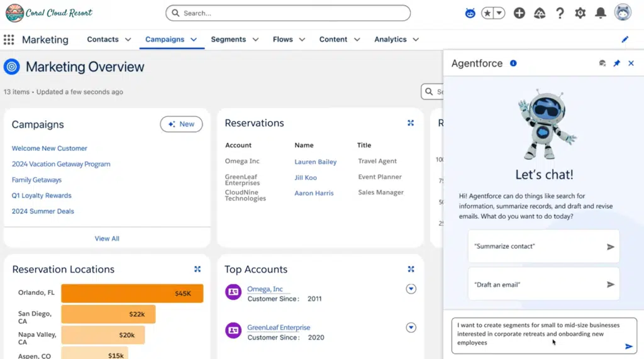Viewport: 644px width, 359px height.
Task: Open the GreenLeaf Enterprise top account link
Action: [x=279, y=328]
